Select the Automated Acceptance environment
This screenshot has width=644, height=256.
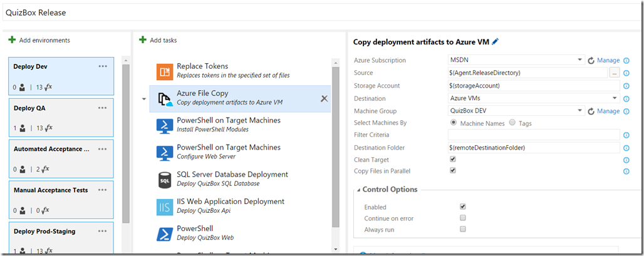tap(61, 159)
